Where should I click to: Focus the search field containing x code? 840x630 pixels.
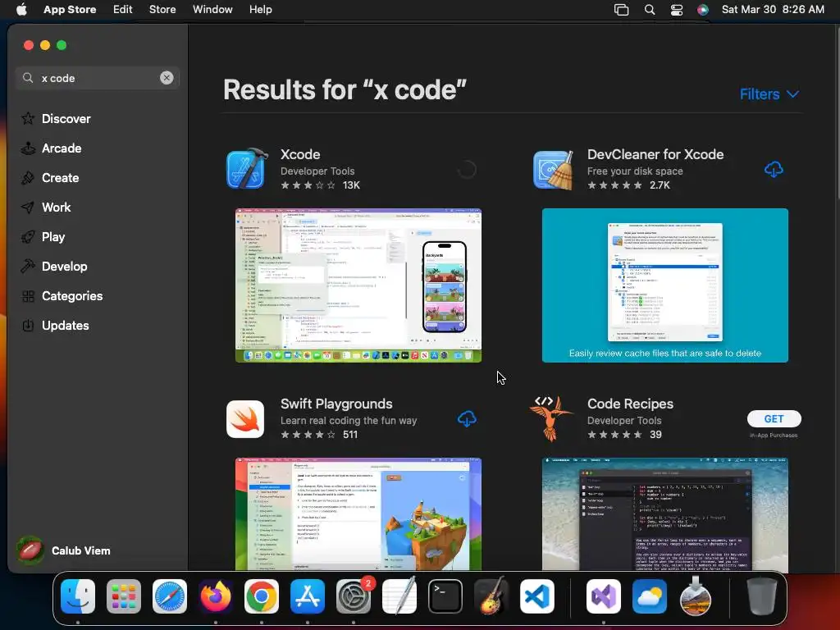click(98, 78)
